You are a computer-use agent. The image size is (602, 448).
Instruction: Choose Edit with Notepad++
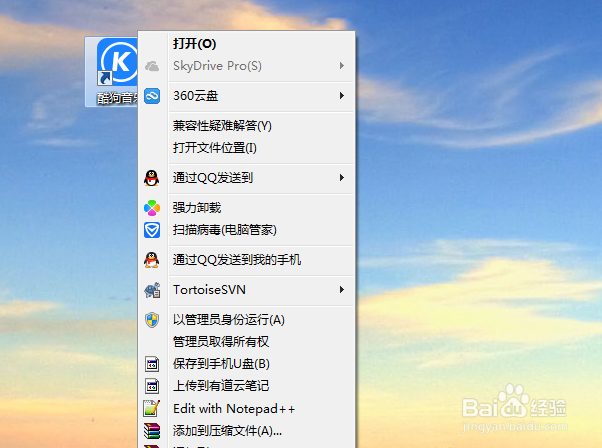tap(246, 408)
